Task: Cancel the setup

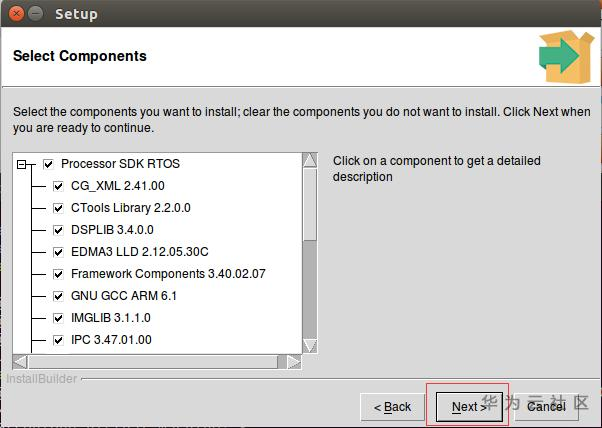Action: click(x=546, y=407)
